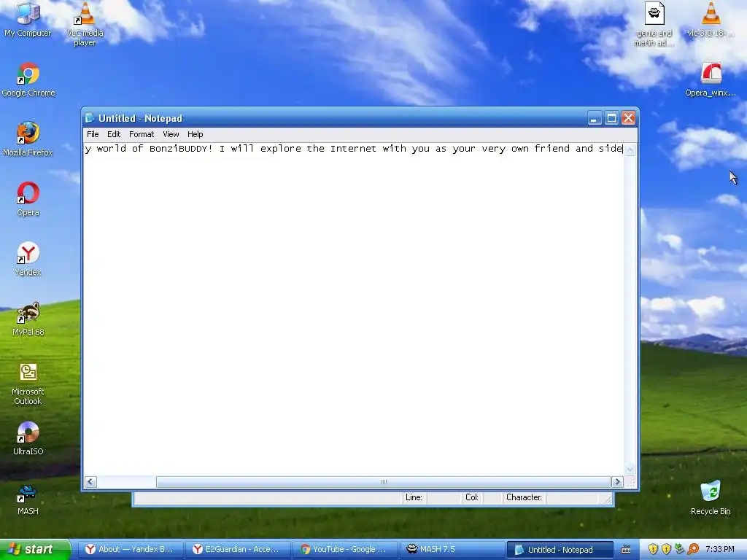The width and height of the screenshot is (747, 560).
Task: Open the Notepad Help menu
Action: [195, 134]
